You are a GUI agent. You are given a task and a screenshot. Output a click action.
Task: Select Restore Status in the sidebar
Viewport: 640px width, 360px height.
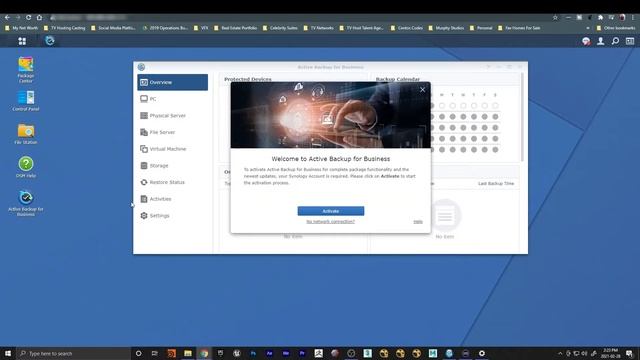tap(173, 182)
